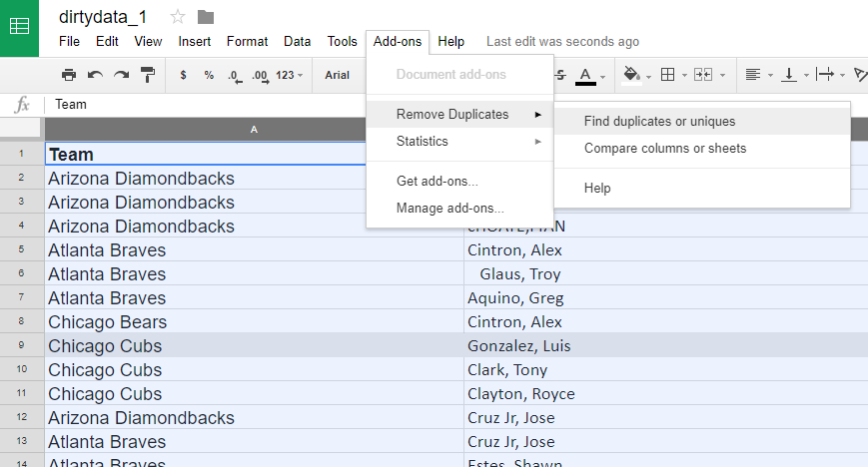Screen dimensions: 868x467
Task: Select the paint format roller icon
Action: click(148, 75)
